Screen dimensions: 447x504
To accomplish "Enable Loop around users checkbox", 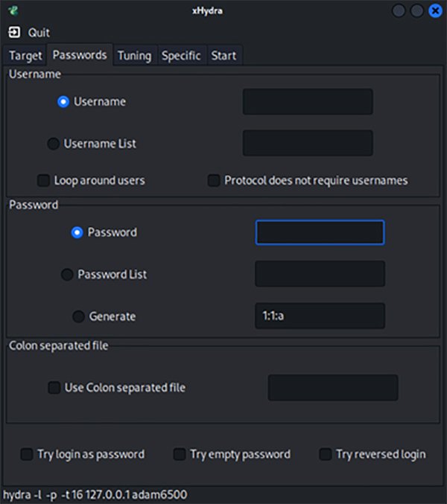I will coord(44,181).
